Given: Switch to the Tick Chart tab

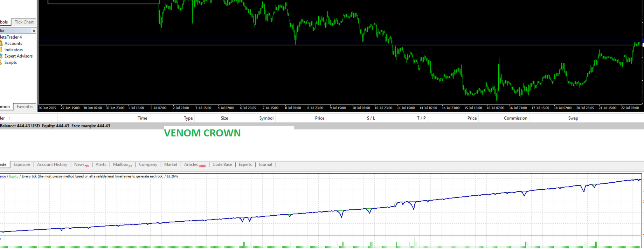Looking at the screenshot, I should [24, 22].
